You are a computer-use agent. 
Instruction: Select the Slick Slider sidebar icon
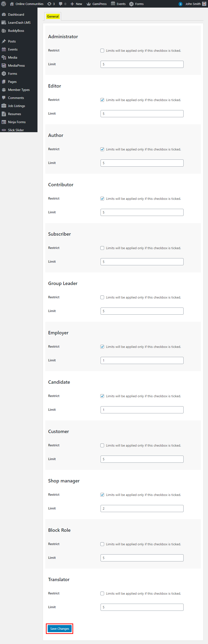click(x=4, y=130)
